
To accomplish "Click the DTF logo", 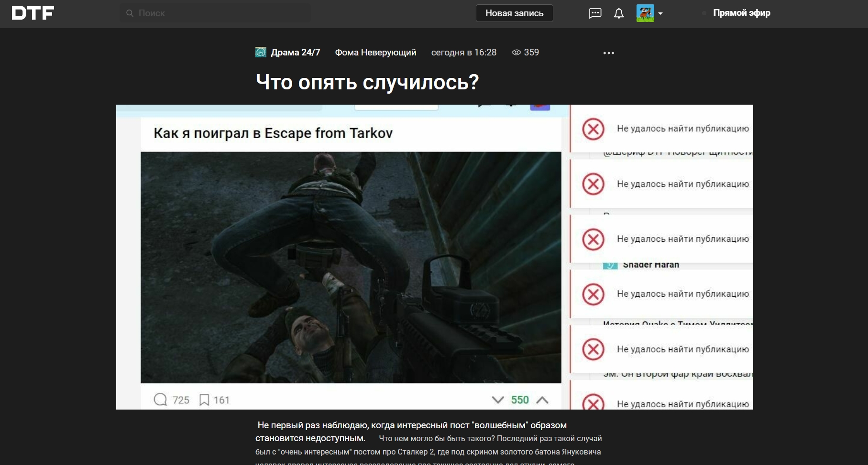I will pos(33,13).
